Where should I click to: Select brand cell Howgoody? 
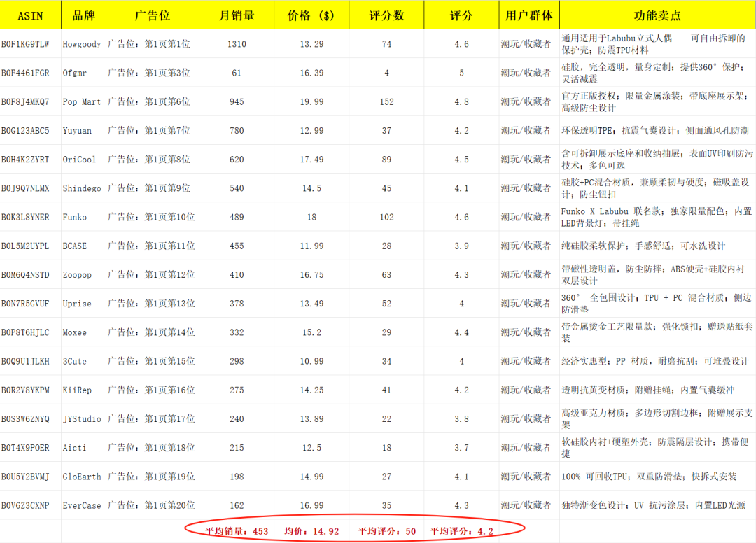click(x=82, y=44)
